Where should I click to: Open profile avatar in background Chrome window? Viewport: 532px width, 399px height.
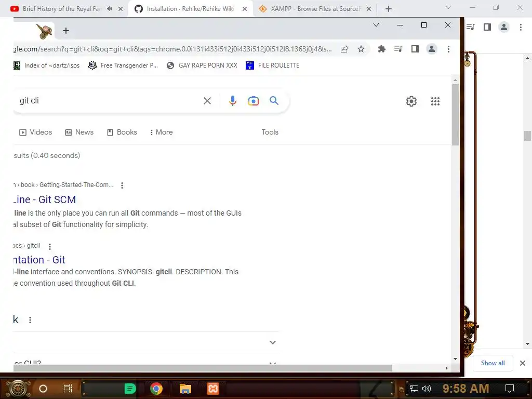pos(504,27)
